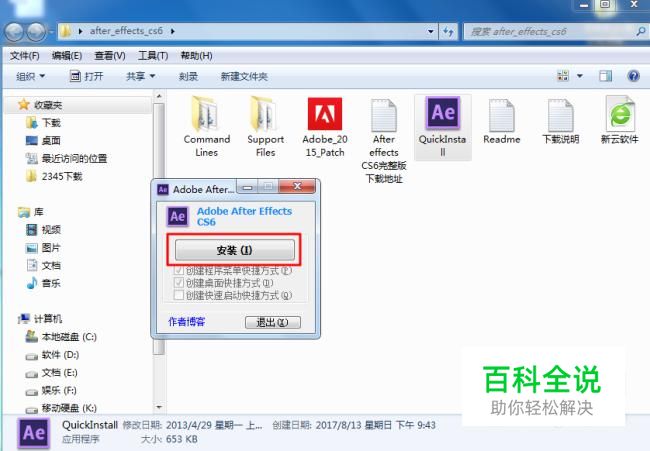Click the search magnifier icon
650x451 pixels.
coord(640,31)
